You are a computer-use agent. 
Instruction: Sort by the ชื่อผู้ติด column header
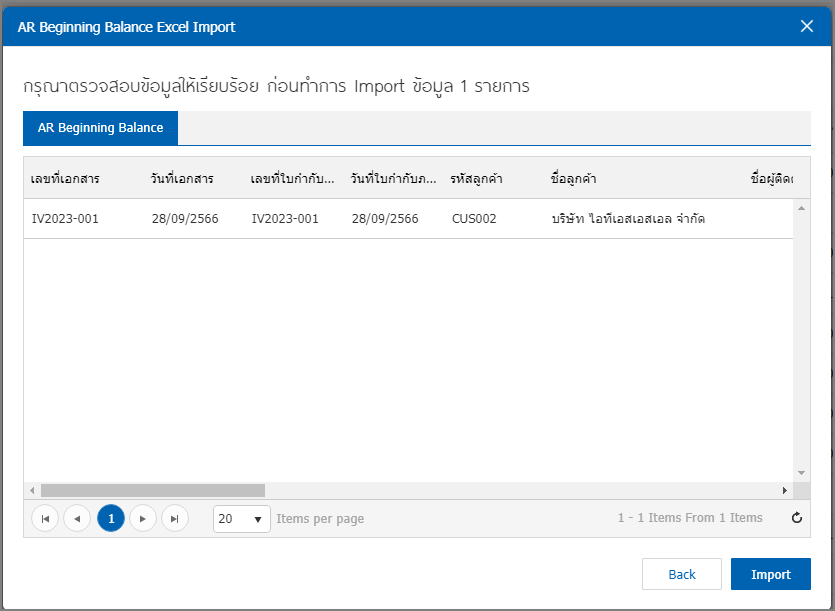pyautogui.click(x=772, y=178)
